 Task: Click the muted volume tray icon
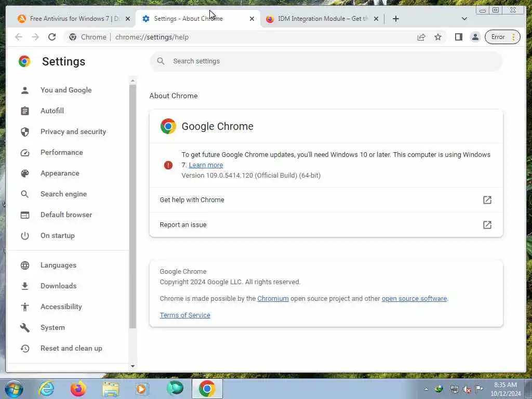tap(467, 389)
